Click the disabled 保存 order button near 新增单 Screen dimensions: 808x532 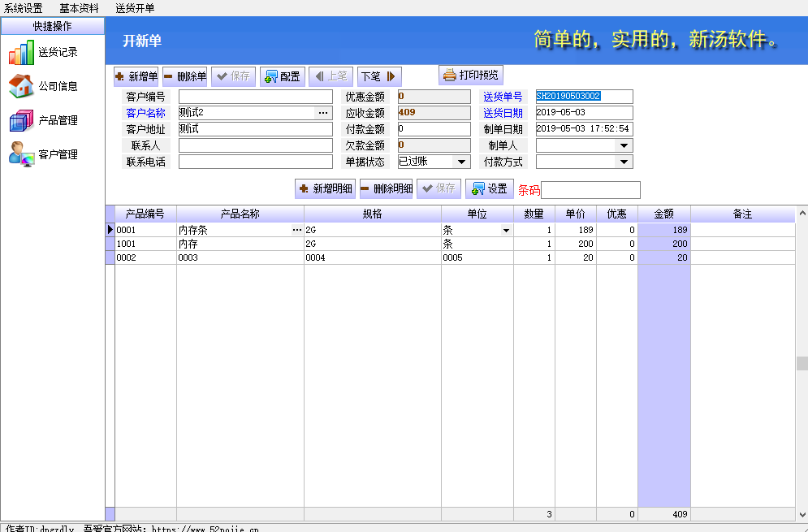pyautogui.click(x=233, y=76)
